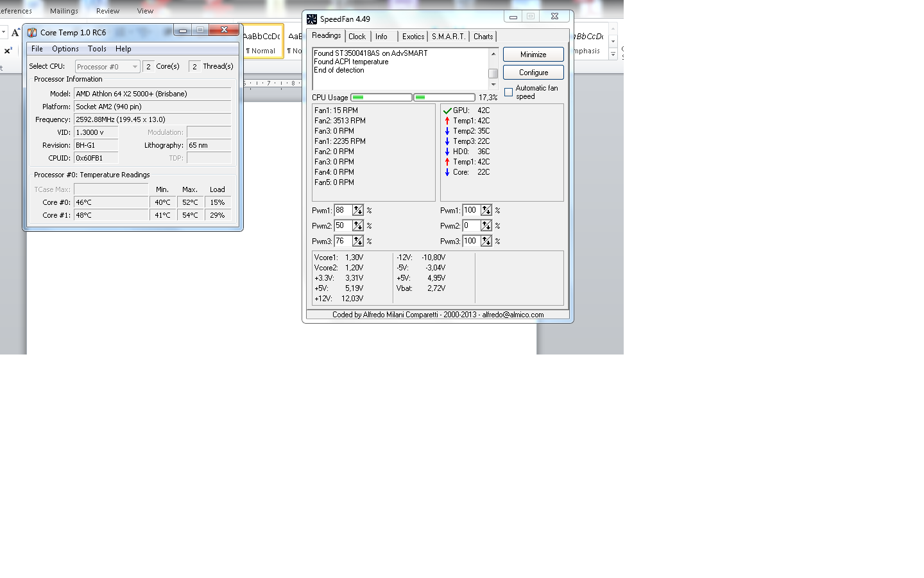This screenshot has height=578, width=924.
Task: Open Word's Mailings ribbon tab
Action: (64, 11)
